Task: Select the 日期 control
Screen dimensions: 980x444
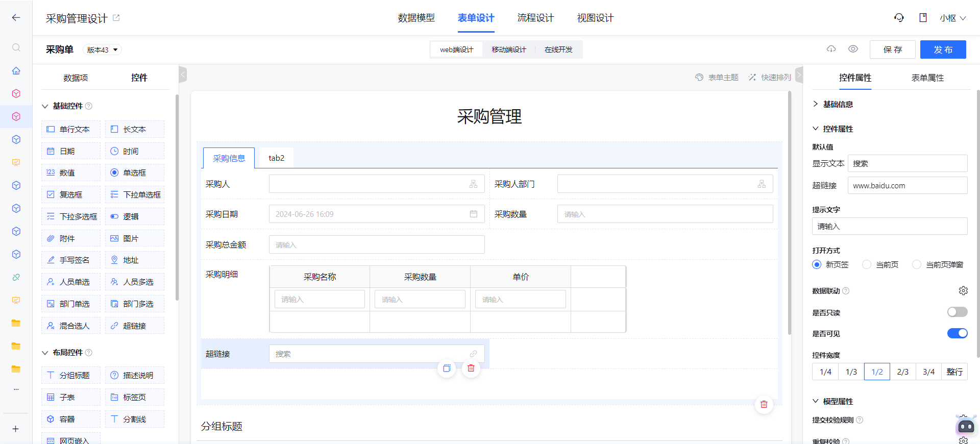Action: [x=71, y=151]
